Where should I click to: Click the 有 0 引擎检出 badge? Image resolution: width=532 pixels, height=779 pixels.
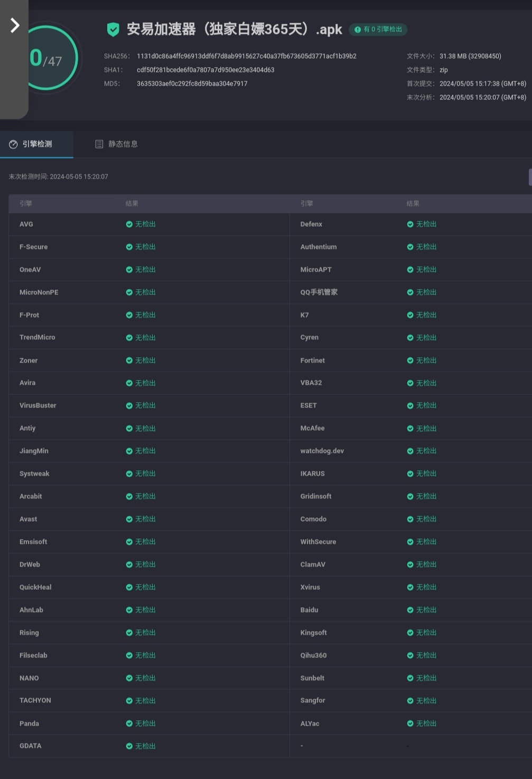(x=378, y=30)
